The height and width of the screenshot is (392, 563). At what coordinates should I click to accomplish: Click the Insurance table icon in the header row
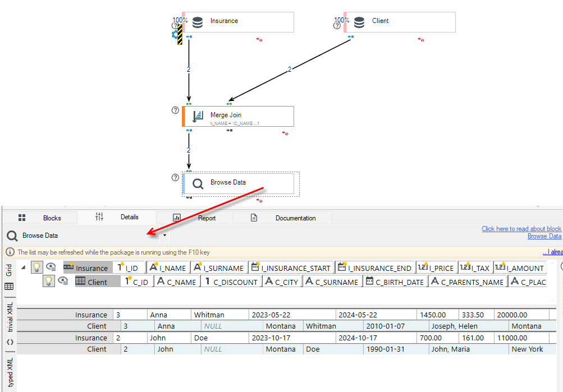(x=68, y=267)
